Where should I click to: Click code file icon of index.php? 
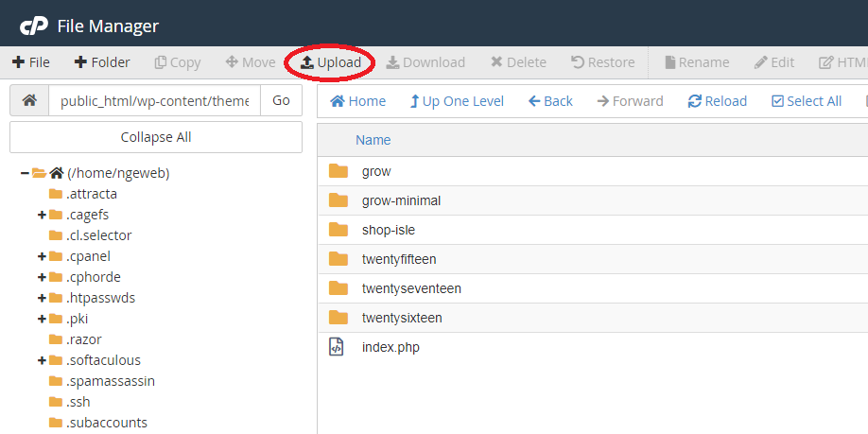point(337,347)
